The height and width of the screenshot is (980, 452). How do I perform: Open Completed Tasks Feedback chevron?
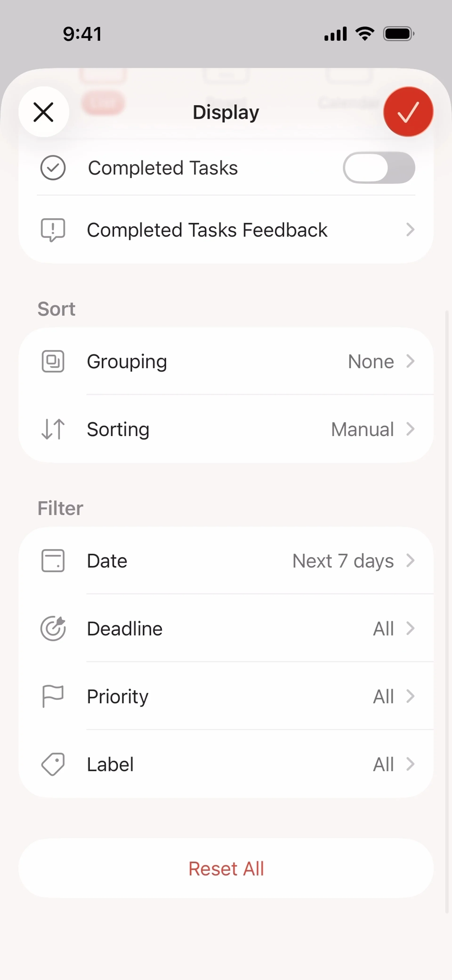410,230
